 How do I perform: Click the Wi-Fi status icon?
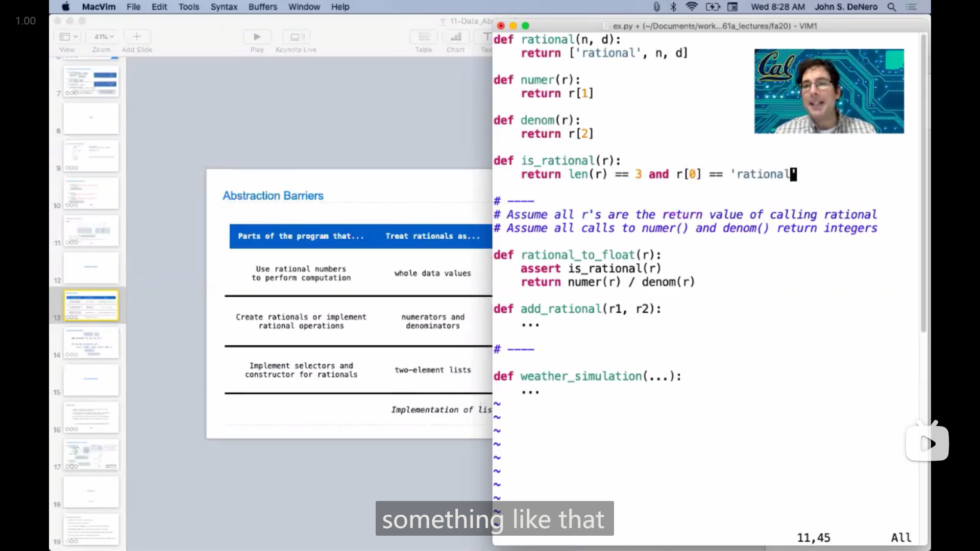click(x=692, y=7)
